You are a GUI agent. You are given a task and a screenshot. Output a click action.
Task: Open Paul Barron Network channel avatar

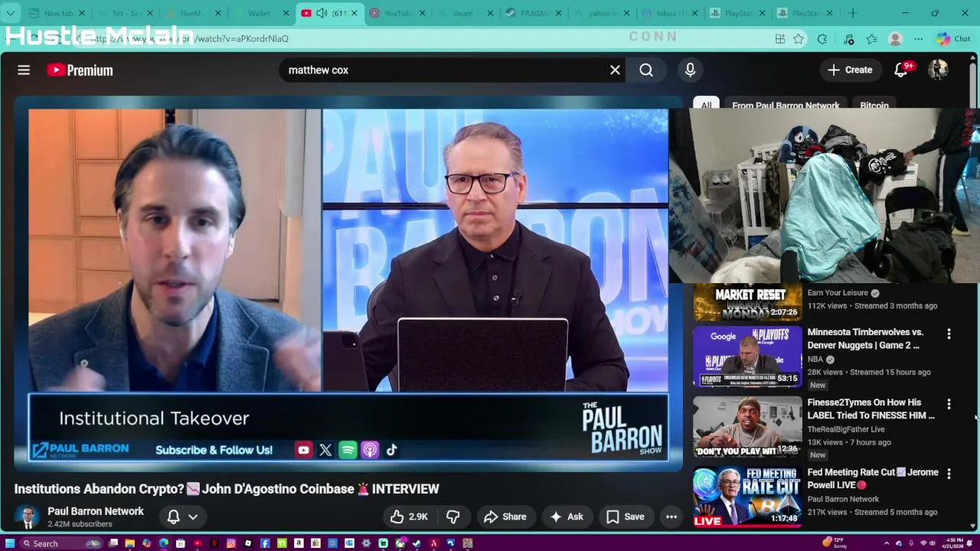click(x=28, y=517)
